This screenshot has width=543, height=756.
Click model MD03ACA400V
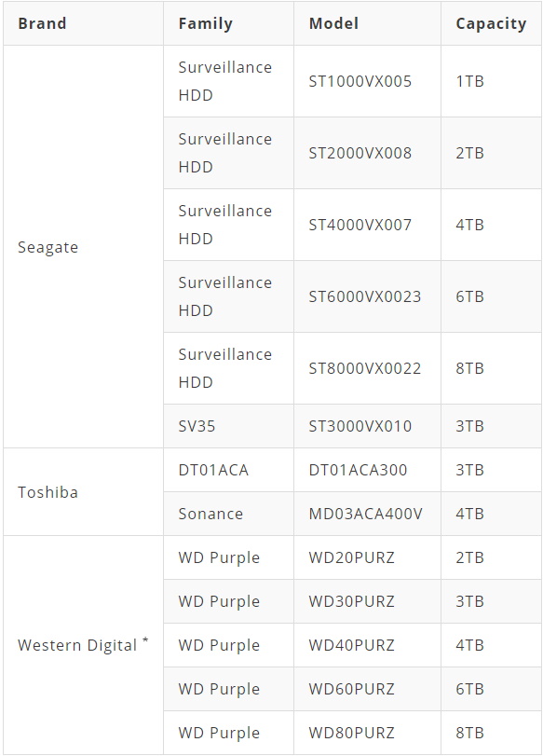(x=365, y=514)
